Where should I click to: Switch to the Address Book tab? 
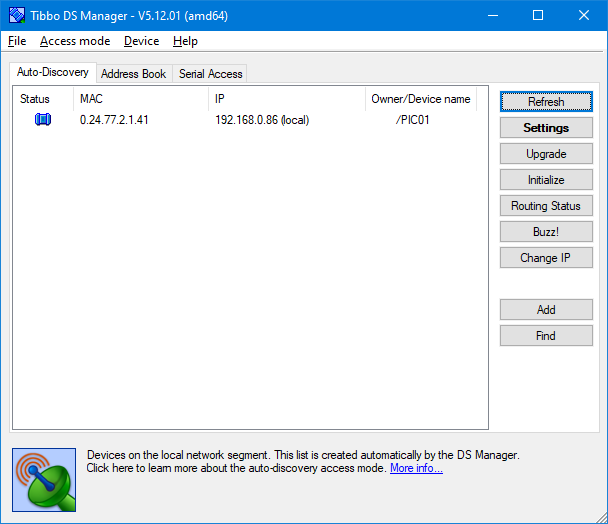pyautogui.click(x=134, y=74)
